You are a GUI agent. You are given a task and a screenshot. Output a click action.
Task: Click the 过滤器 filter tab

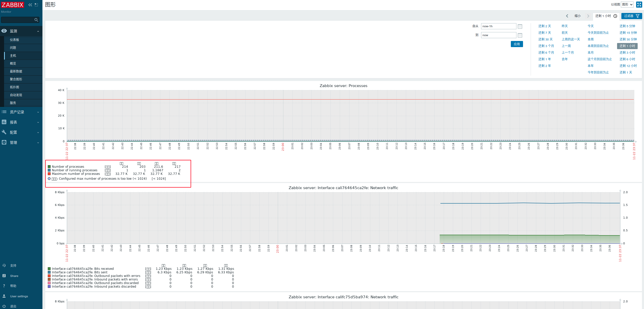click(632, 16)
